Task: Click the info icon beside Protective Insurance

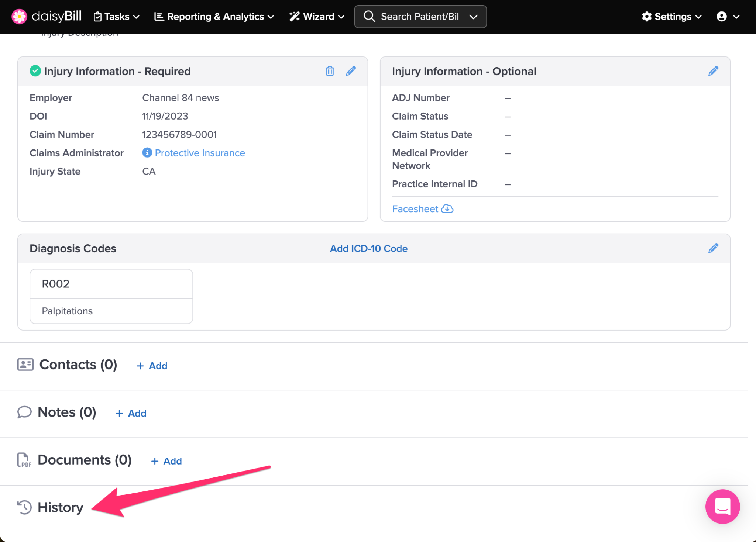Action: 147,152
